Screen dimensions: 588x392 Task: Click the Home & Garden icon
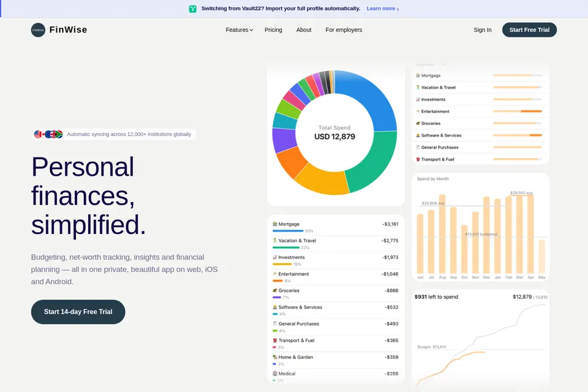(x=275, y=357)
